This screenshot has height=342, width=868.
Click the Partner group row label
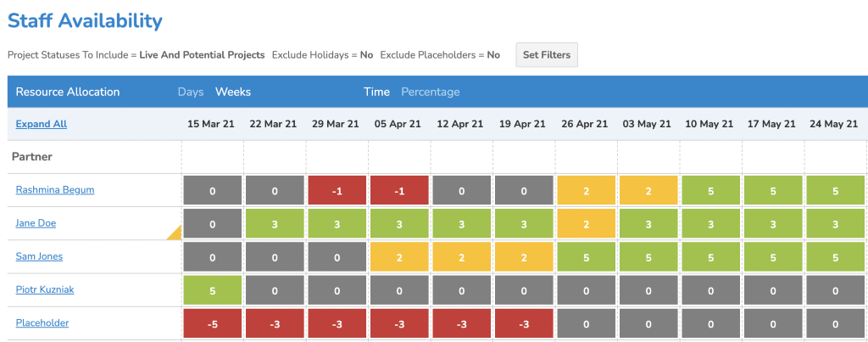(31, 157)
